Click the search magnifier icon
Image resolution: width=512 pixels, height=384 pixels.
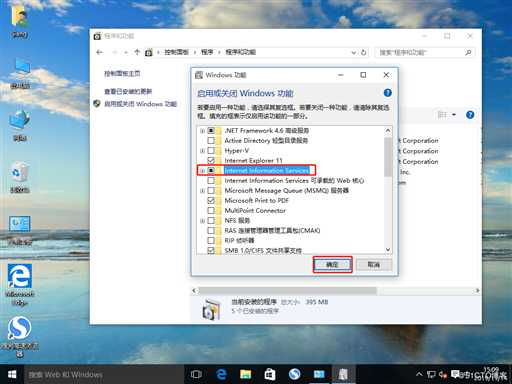click(468, 52)
